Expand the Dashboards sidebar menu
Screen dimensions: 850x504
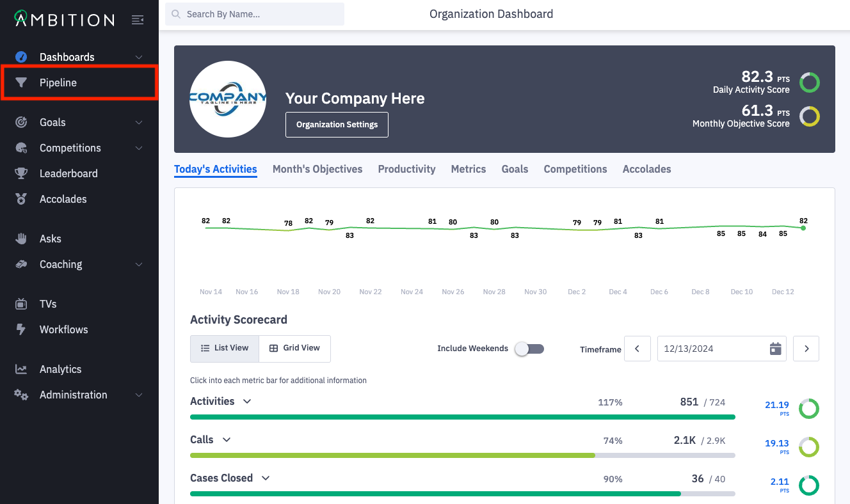[139, 57]
